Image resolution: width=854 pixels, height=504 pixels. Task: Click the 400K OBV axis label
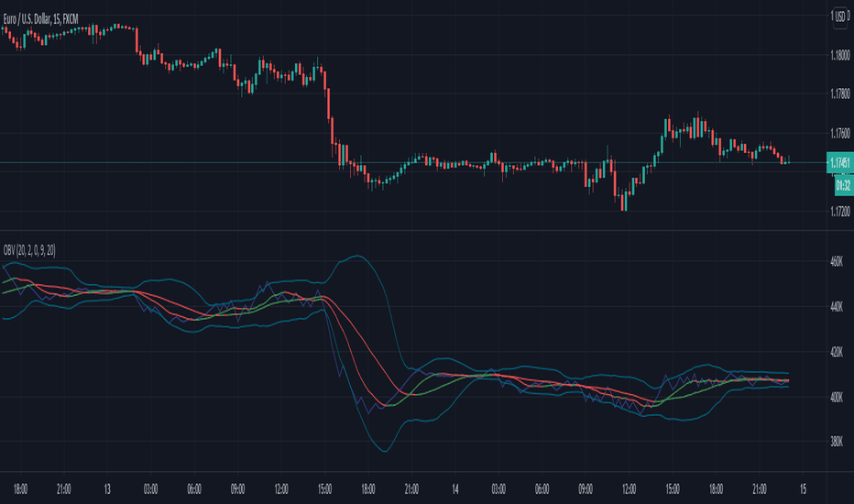(836, 397)
